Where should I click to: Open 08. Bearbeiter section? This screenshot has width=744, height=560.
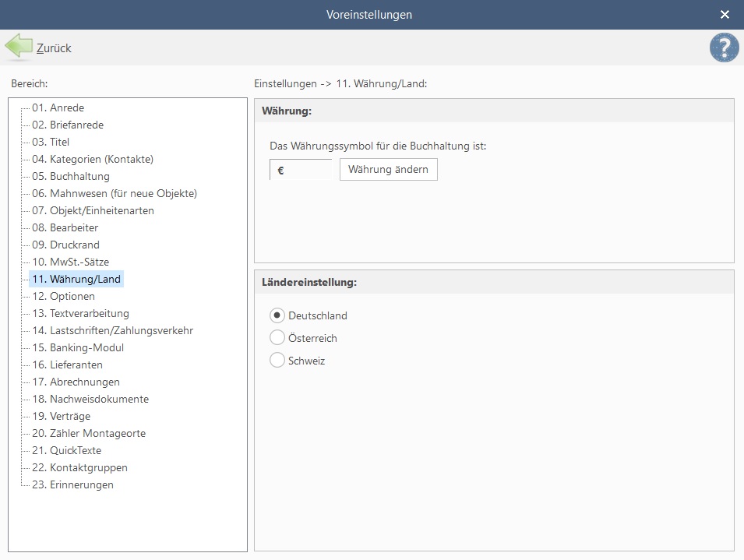coord(65,227)
